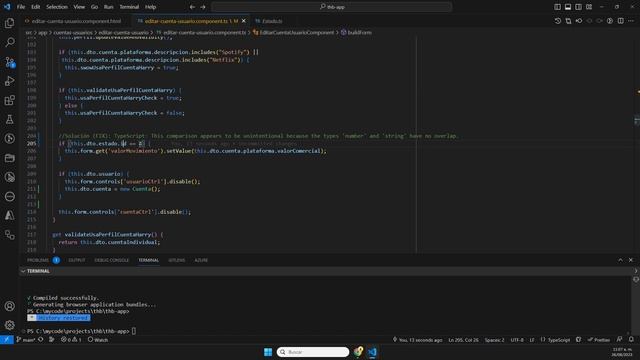Click the buildForm breadcrumb

(x=360, y=32)
